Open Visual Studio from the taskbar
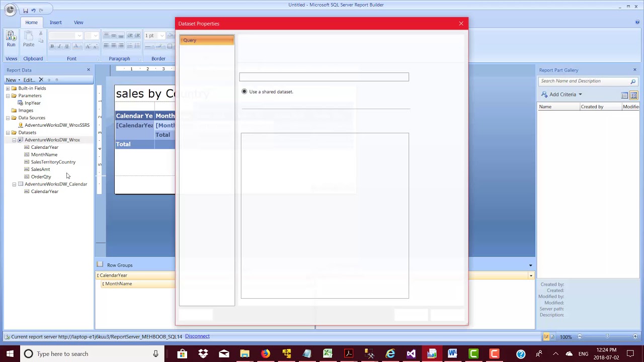The width and height of the screenshot is (644, 362). tap(411, 354)
